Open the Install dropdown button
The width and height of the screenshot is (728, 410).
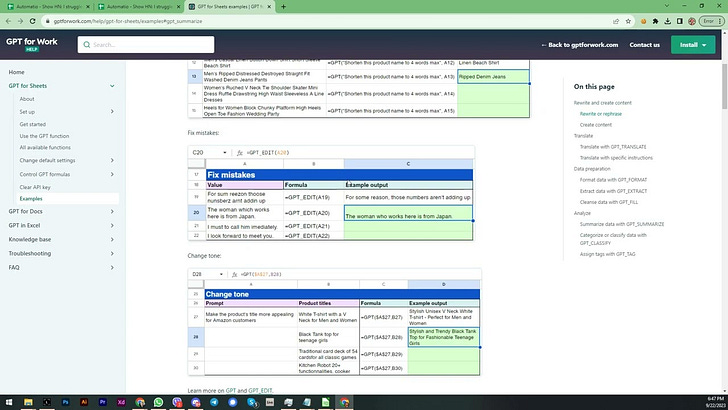(x=693, y=45)
